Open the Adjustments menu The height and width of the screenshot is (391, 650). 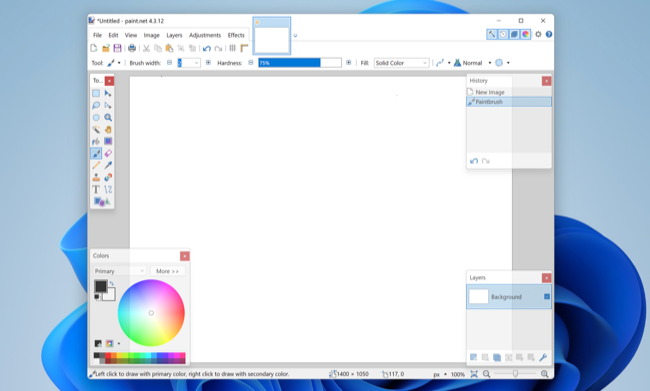(x=205, y=35)
